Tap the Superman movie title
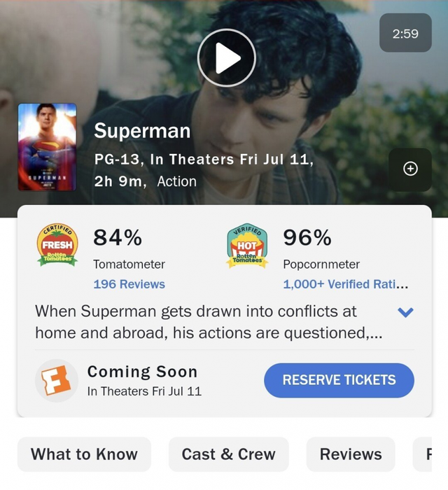 pos(142,131)
